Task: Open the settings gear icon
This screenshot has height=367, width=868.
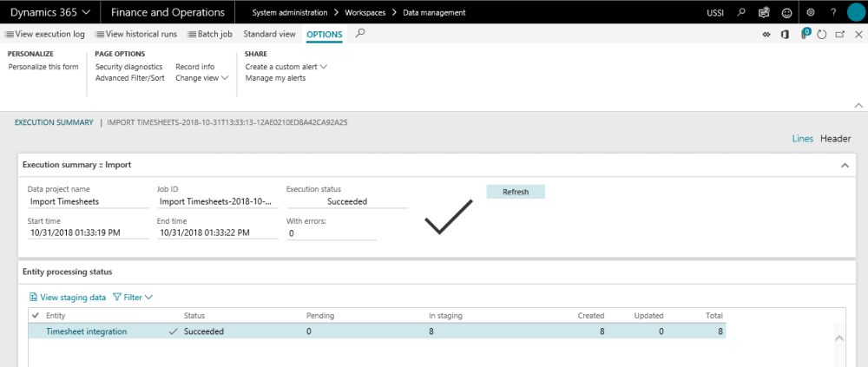Action: [810, 13]
